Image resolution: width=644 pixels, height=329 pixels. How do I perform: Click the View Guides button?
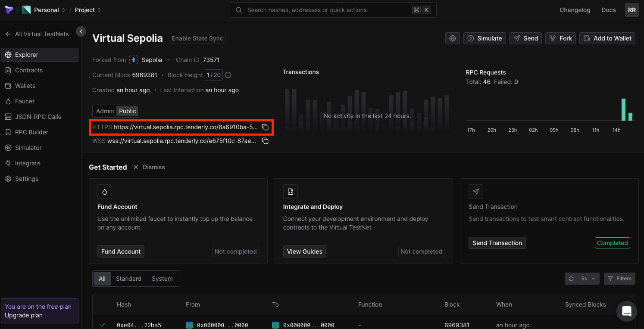pyautogui.click(x=305, y=251)
